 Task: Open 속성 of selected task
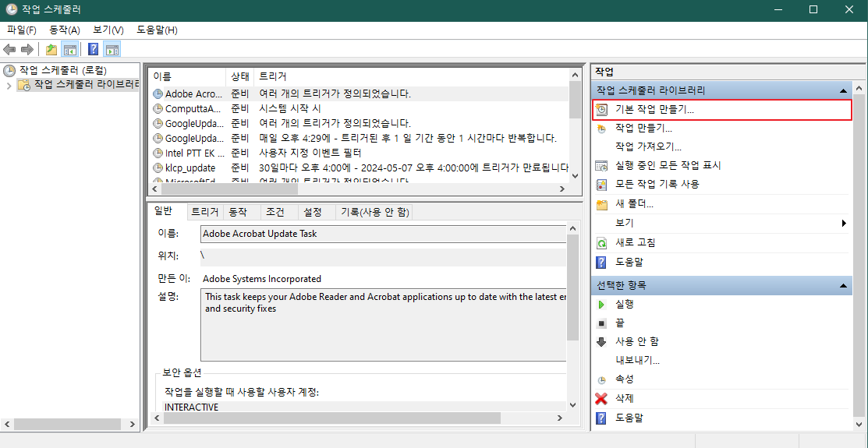(x=625, y=379)
